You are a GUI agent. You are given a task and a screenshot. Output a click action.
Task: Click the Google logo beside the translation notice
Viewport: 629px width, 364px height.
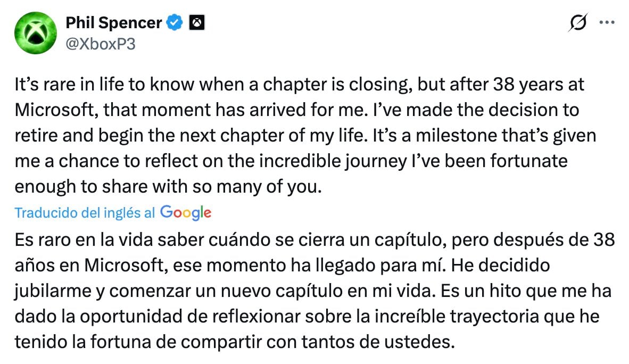point(184,212)
